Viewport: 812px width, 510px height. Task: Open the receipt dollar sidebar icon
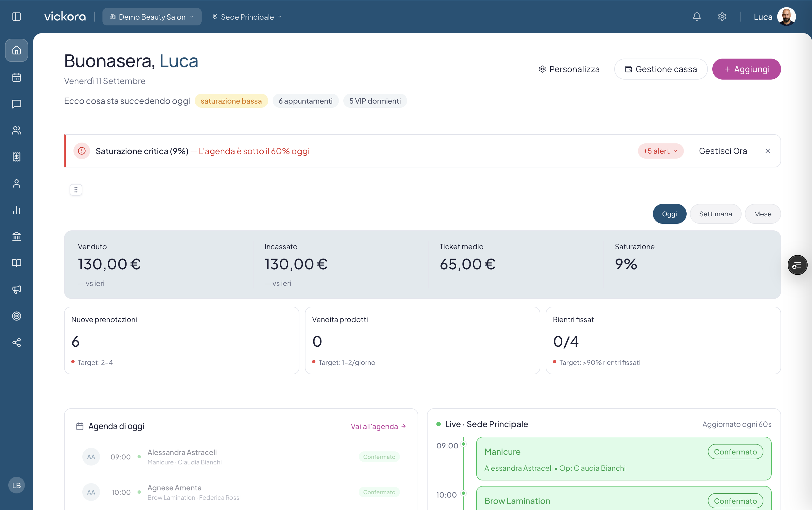coord(17,157)
